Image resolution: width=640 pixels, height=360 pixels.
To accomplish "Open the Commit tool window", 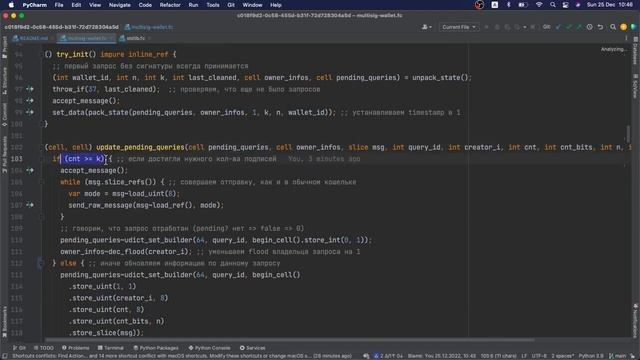I will point(4,114).
